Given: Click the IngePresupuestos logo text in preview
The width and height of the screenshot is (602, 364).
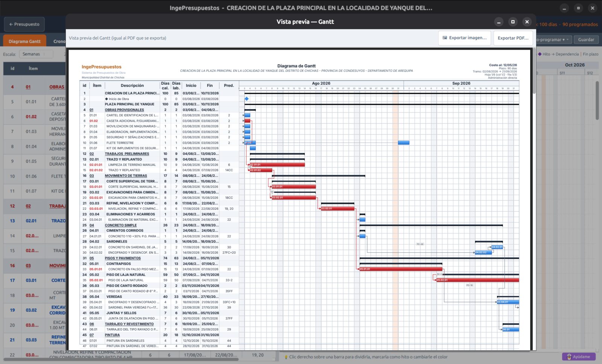Looking at the screenshot, I should [102, 67].
